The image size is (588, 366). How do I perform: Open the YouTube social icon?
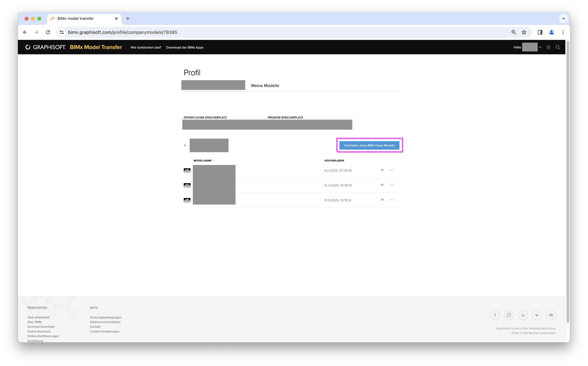551,315
